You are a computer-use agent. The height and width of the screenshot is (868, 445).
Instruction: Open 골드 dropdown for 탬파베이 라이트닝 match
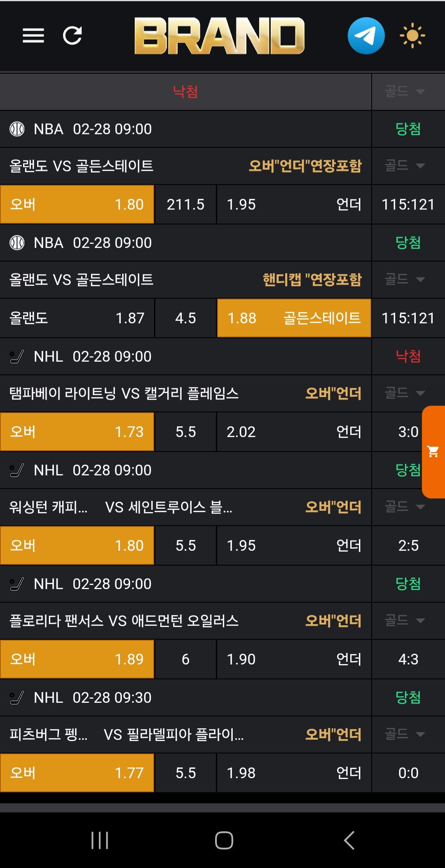(x=405, y=393)
